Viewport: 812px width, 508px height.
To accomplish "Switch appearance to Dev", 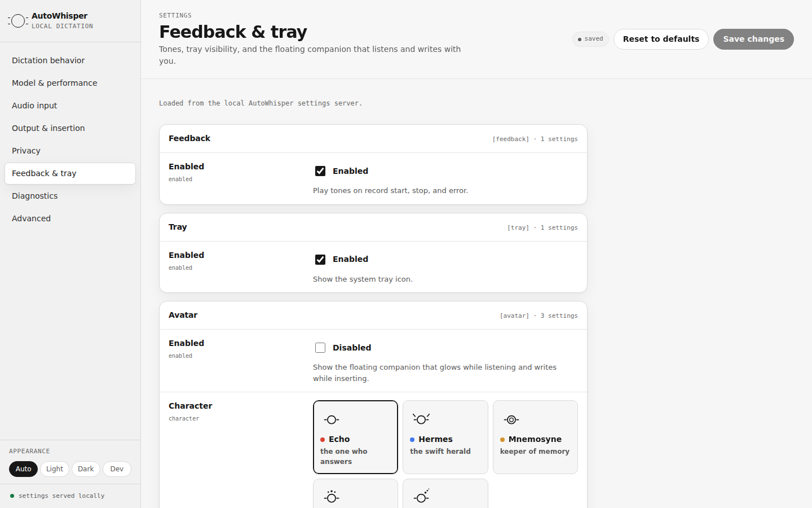I will click(x=117, y=469).
